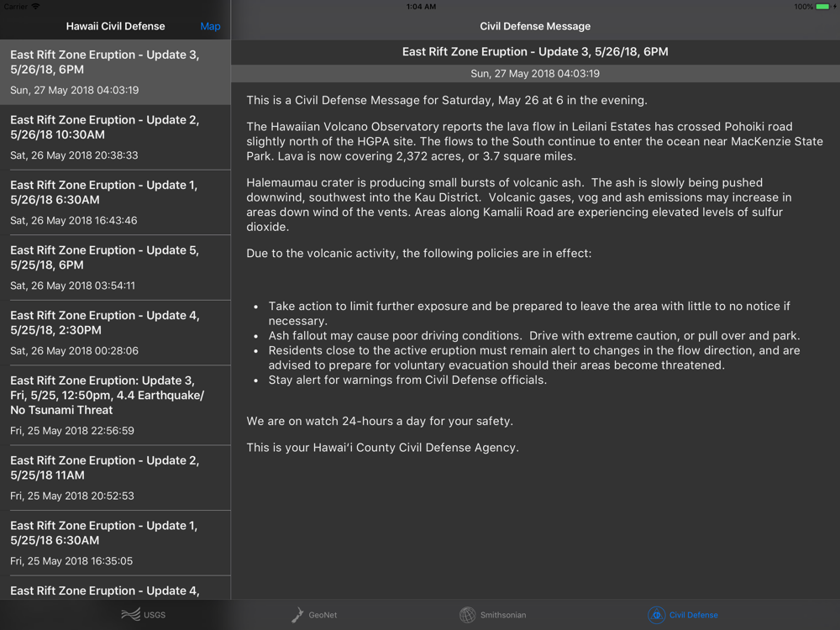Switch to the GeoNet tab label
The image size is (840, 630).
[323, 615]
